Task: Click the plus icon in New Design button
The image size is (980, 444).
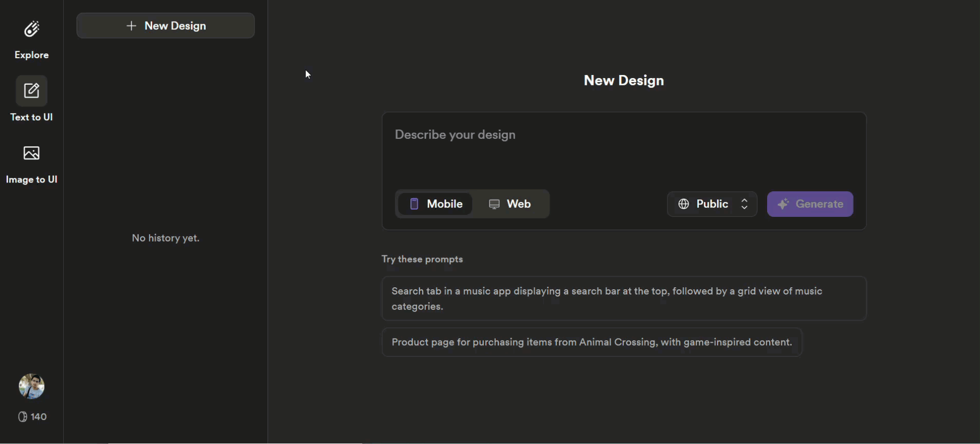Action: click(x=132, y=26)
